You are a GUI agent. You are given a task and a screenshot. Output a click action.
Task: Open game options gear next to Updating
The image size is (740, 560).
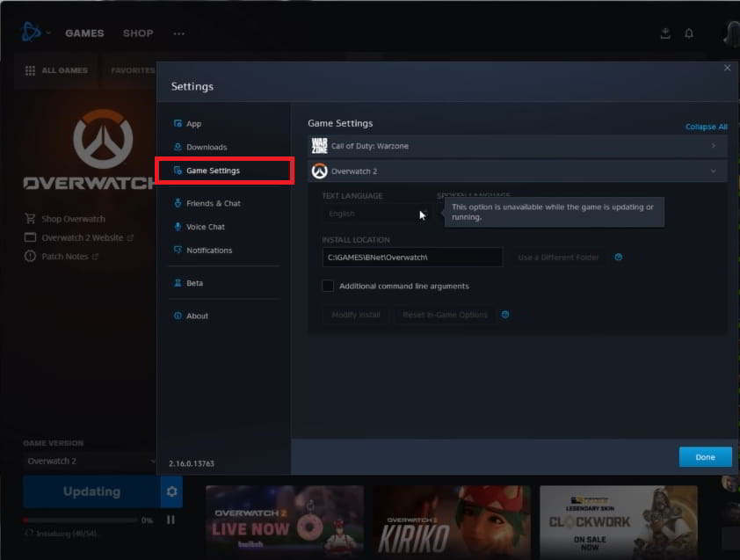pos(171,491)
